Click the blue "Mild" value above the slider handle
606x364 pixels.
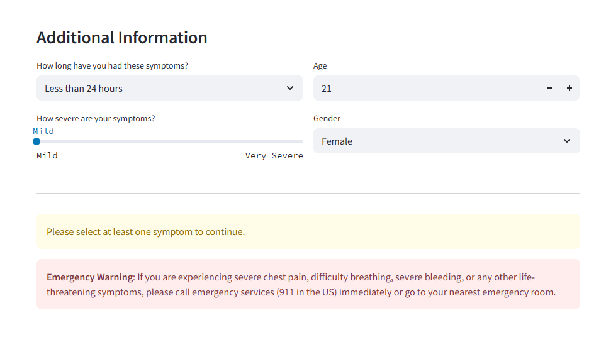[43, 131]
